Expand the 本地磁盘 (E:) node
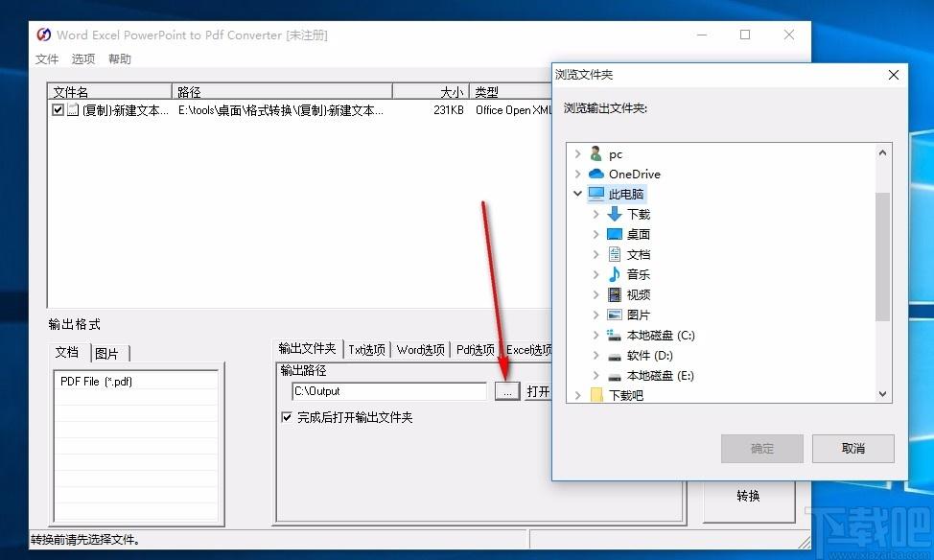 click(x=595, y=375)
